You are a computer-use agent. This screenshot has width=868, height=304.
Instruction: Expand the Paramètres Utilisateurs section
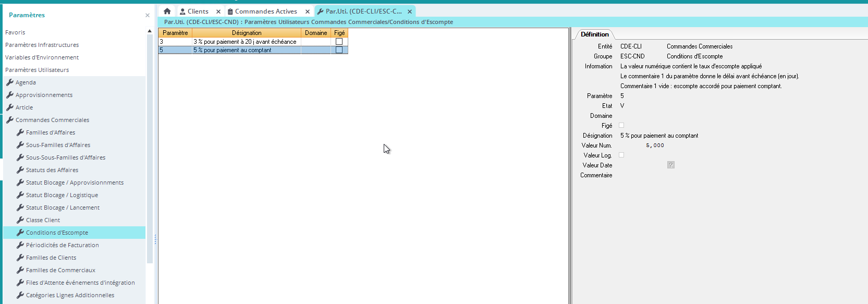37,70
